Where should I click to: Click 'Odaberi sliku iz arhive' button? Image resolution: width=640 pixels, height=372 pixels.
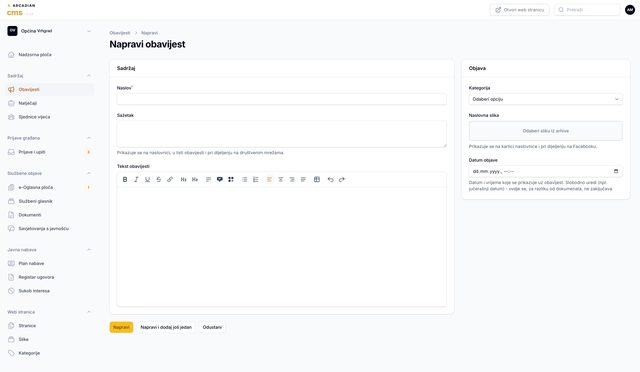(x=546, y=131)
